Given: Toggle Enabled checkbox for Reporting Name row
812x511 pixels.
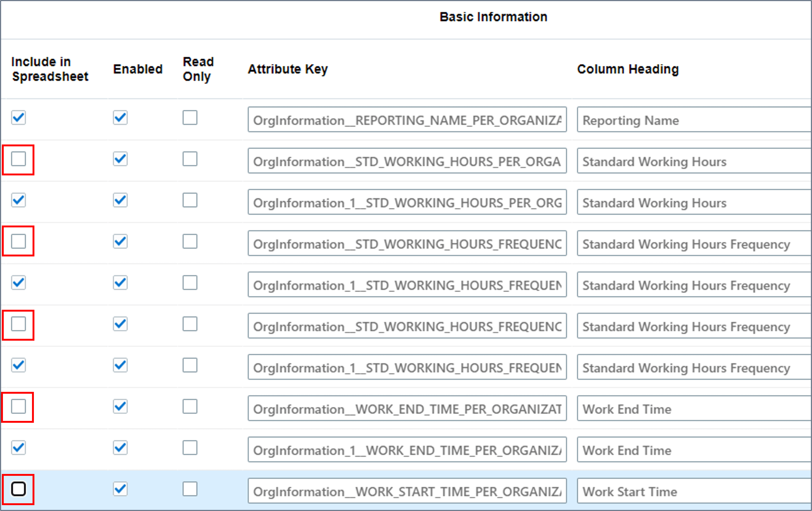Looking at the screenshot, I should 120,118.
